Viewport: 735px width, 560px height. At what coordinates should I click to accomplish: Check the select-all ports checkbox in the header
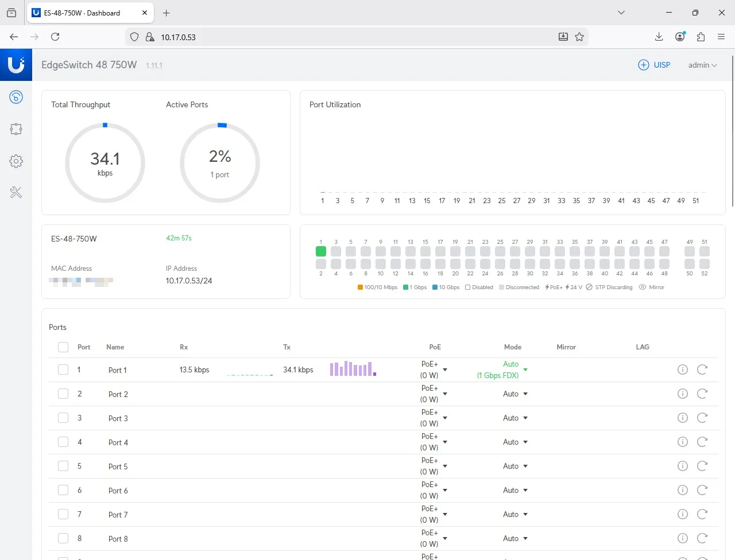pyautogui.click(x=63, y=347)
